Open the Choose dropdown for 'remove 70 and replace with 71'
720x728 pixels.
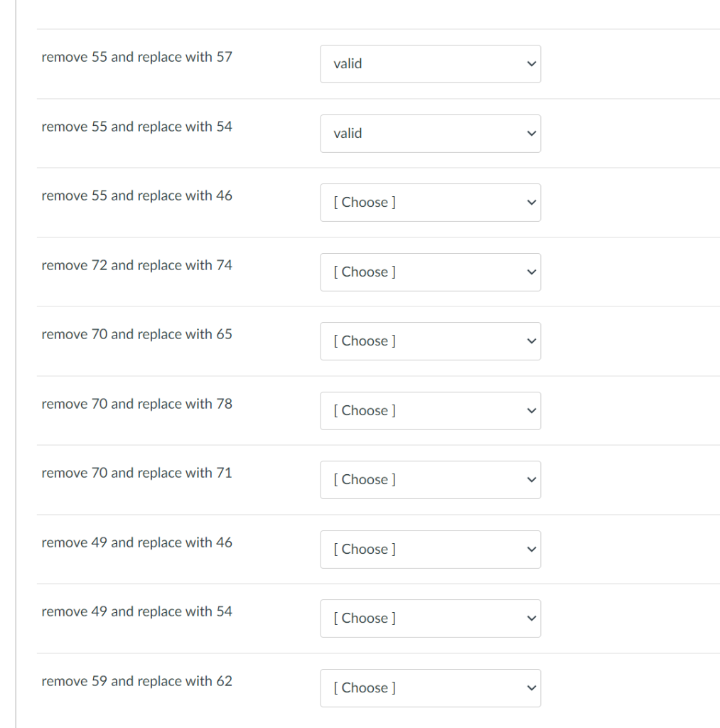pyautogui.click(x=430, y=479)
